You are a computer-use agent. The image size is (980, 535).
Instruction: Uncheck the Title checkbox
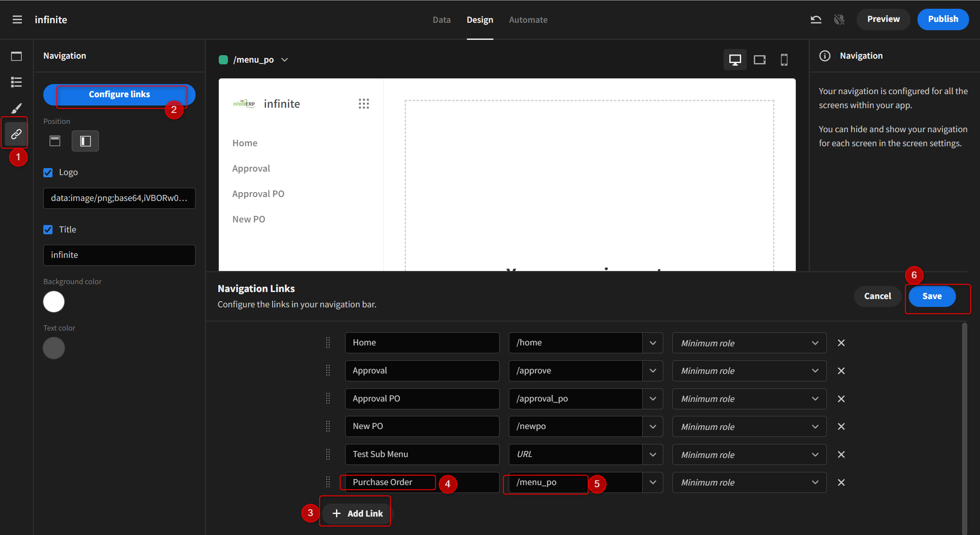pyautogui.click(x=48, y=229)
